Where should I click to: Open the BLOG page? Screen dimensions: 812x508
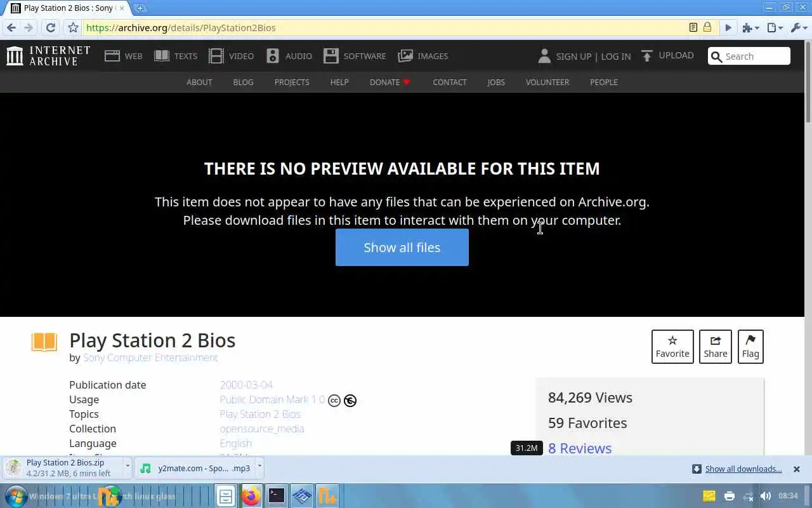point(243,82)
